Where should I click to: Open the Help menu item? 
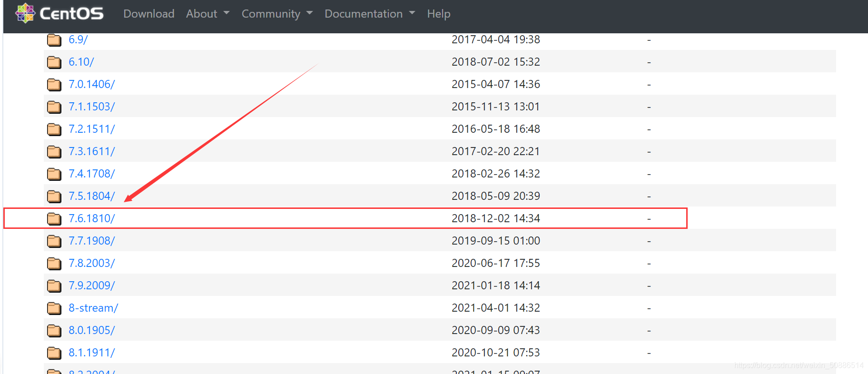pyautogui.click(x=439, y=14)
